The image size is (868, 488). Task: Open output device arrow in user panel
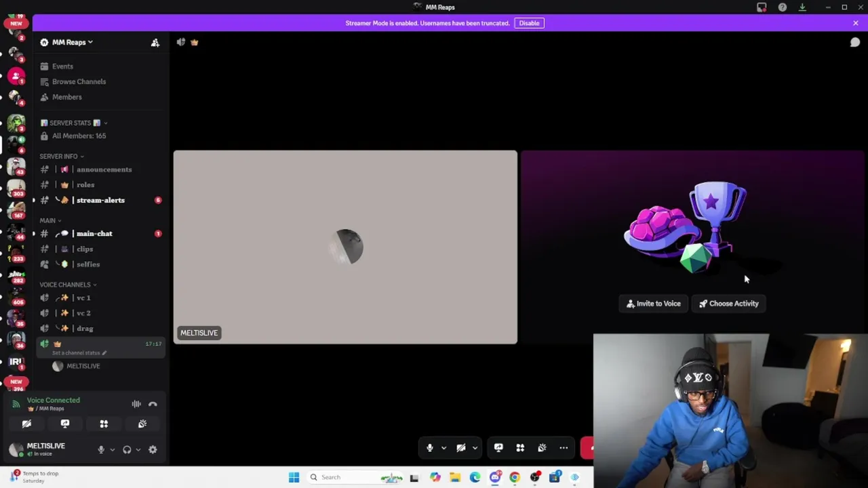[138, 449]
